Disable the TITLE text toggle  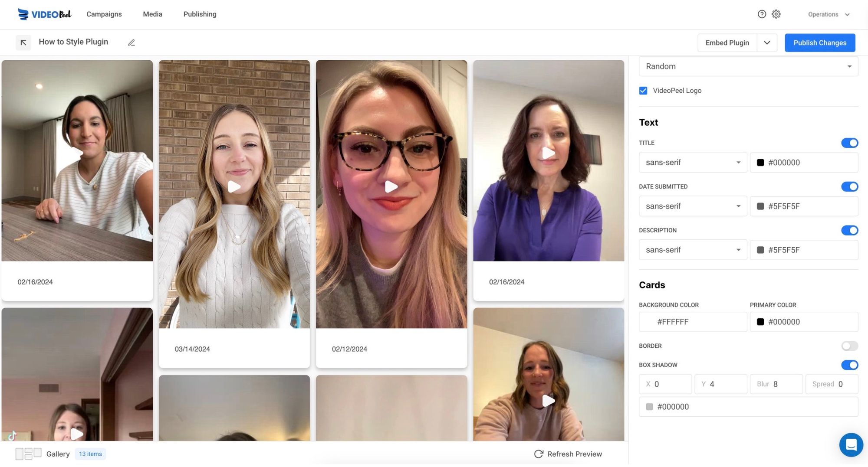(850, 143)
